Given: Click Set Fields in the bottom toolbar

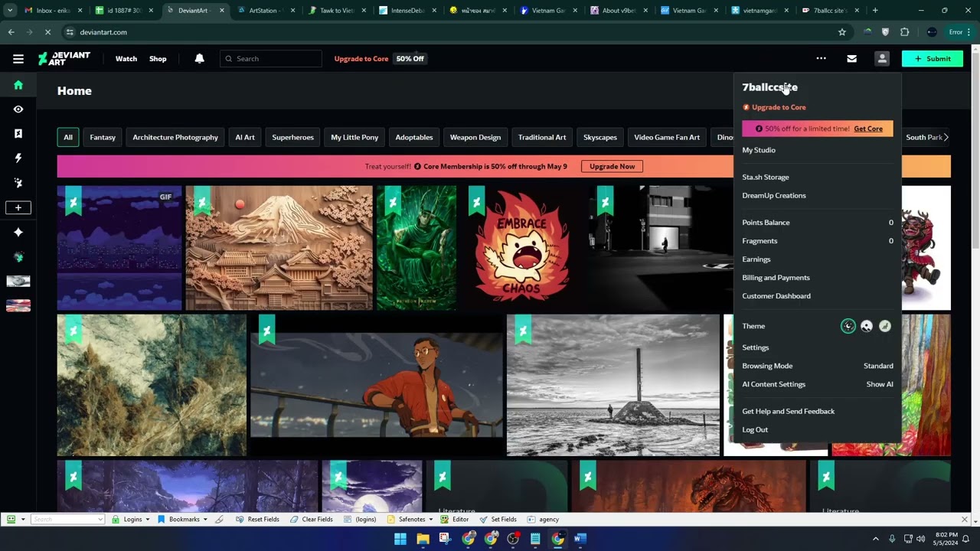Looking at the screenshot, I should [498, 519].
